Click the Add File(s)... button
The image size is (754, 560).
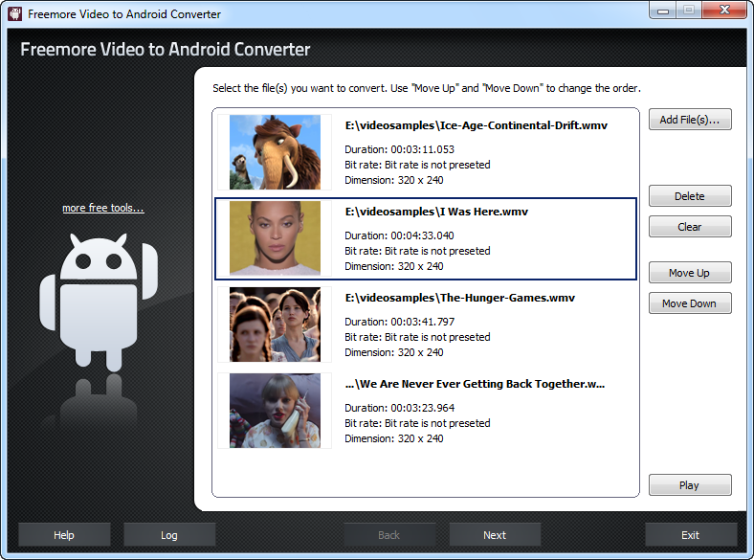pos(690,120)
